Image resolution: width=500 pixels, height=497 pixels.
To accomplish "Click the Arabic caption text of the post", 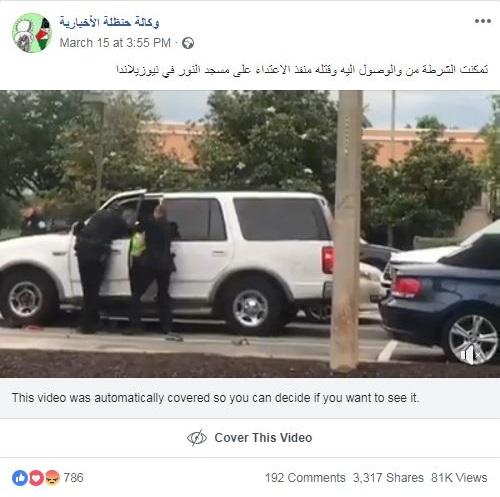I will tap(302, 70).
